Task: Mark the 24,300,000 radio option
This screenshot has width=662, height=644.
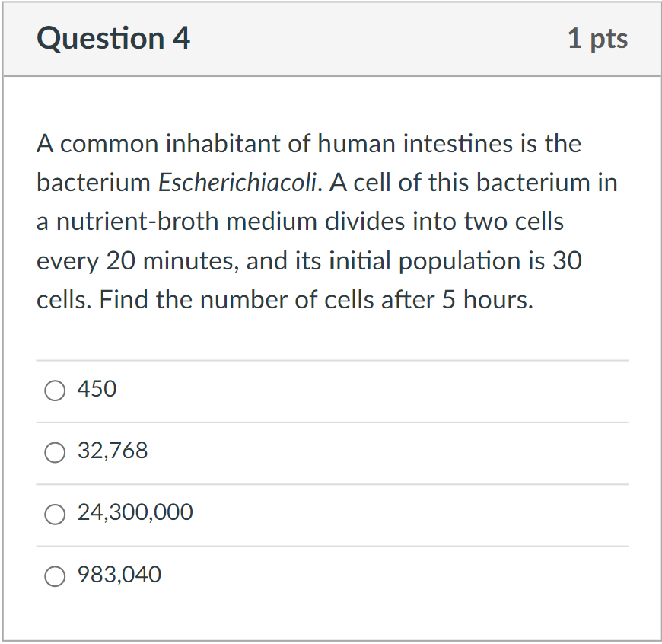Action: tap(55, 515)
